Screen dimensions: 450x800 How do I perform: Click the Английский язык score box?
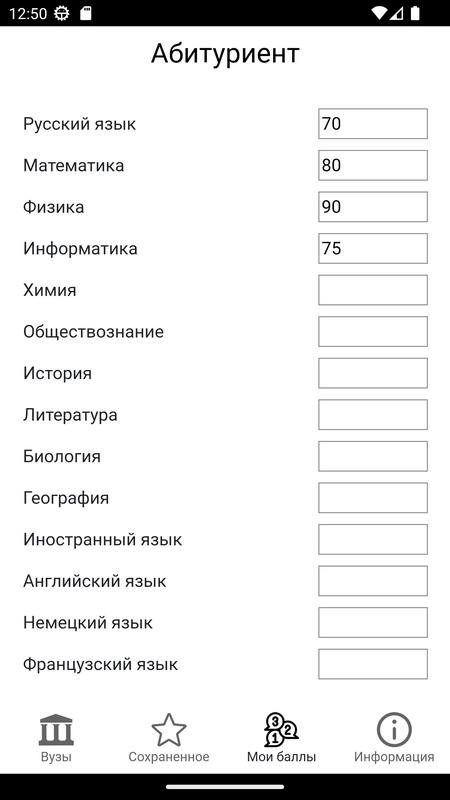tap(373, 581)
